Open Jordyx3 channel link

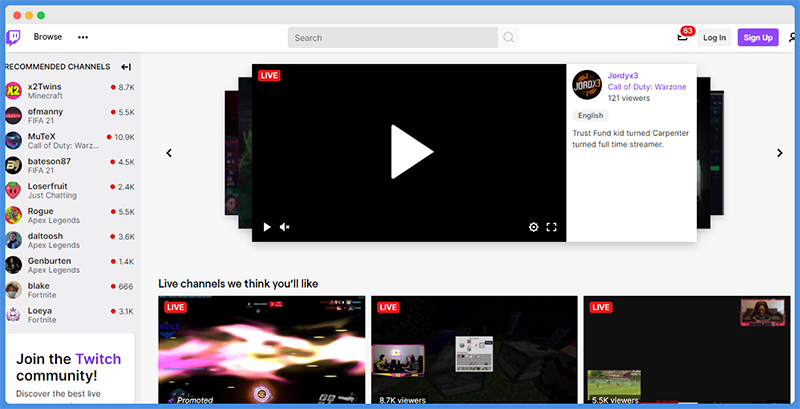click(x=623, y=75)
